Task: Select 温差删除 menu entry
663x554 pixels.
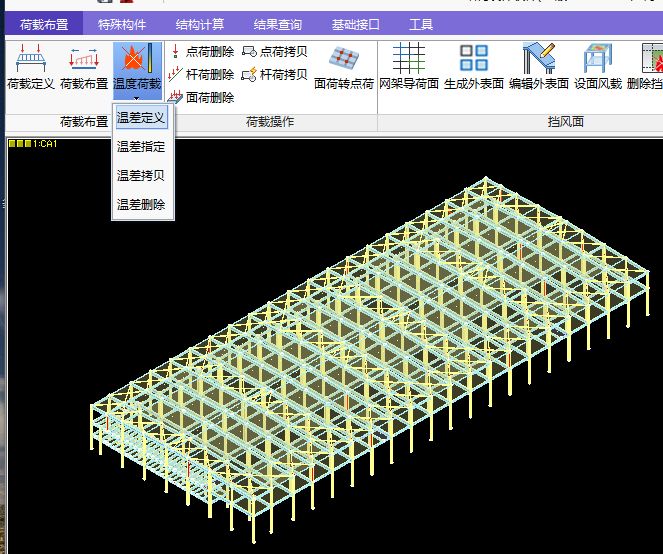Action: coord(141,205)
